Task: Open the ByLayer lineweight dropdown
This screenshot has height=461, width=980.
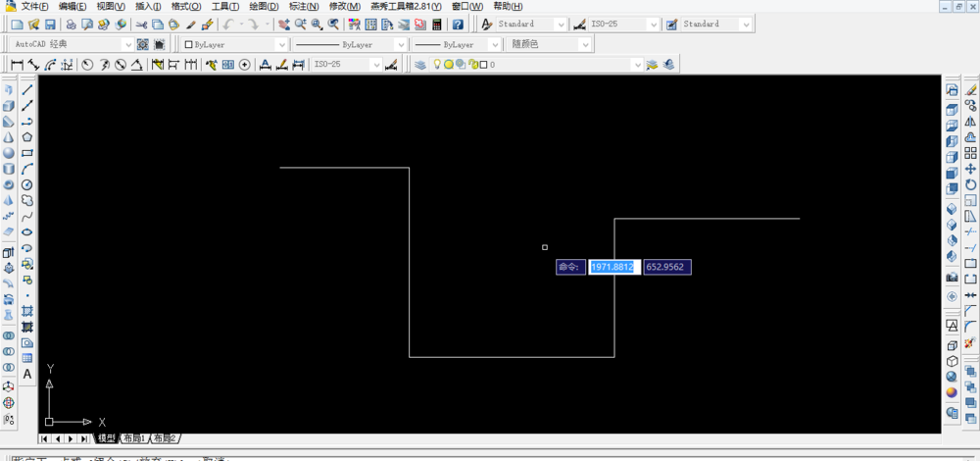Action: pos(495,44)
